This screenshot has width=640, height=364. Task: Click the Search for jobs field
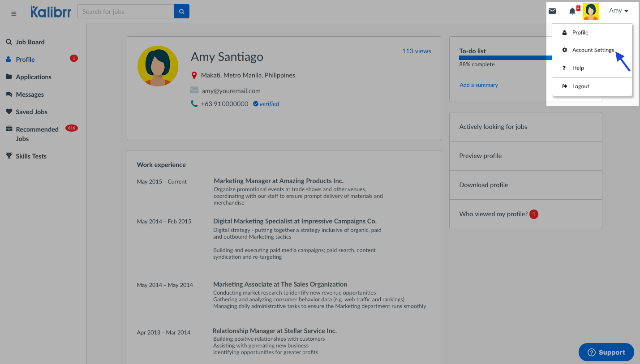tap(125, 12)
